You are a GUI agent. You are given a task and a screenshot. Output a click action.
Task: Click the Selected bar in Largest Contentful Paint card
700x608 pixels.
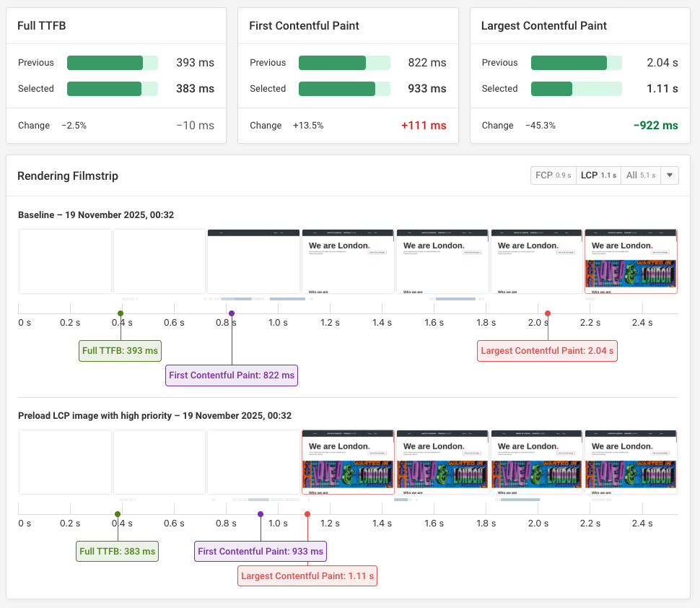576,89
